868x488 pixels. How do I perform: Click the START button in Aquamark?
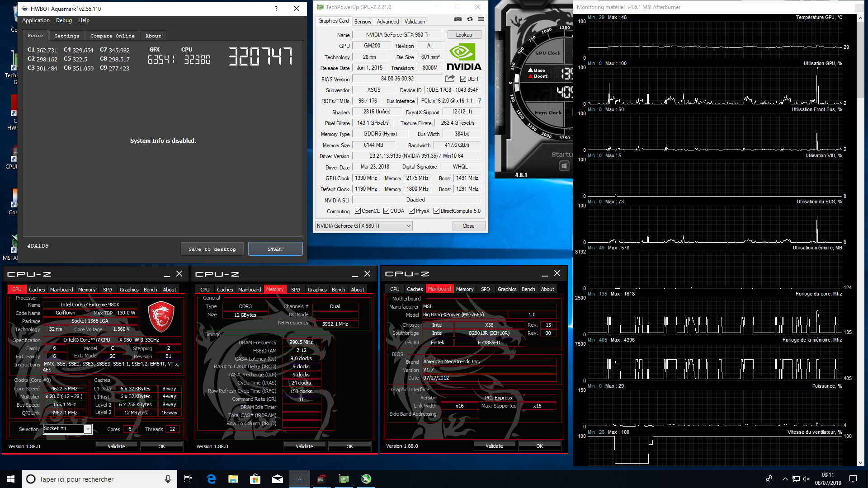pos(275,249)
